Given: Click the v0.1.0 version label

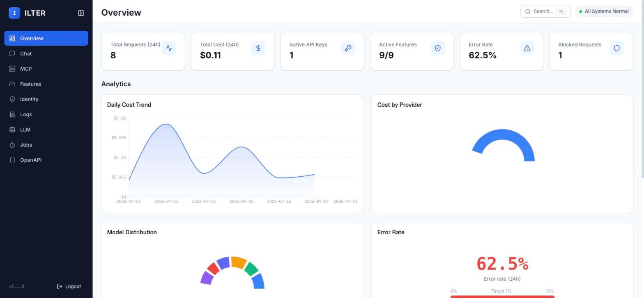Looking at the screenshot, I should (x=16, y=286).
